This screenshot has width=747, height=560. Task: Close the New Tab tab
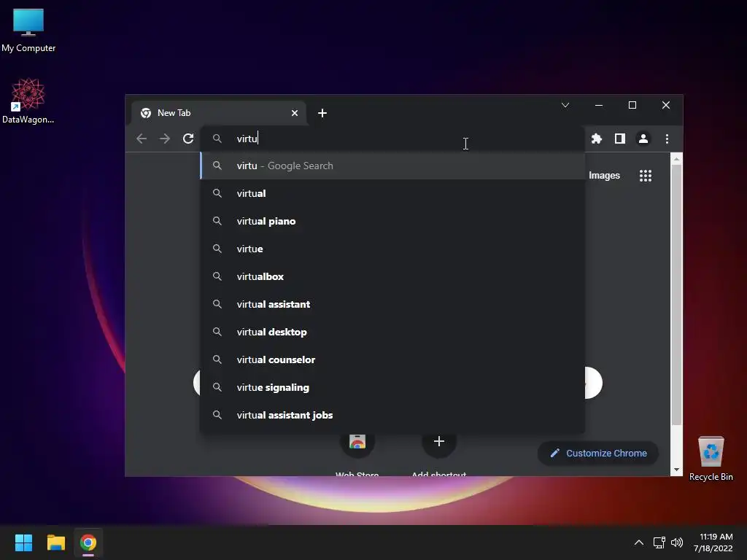295,113
